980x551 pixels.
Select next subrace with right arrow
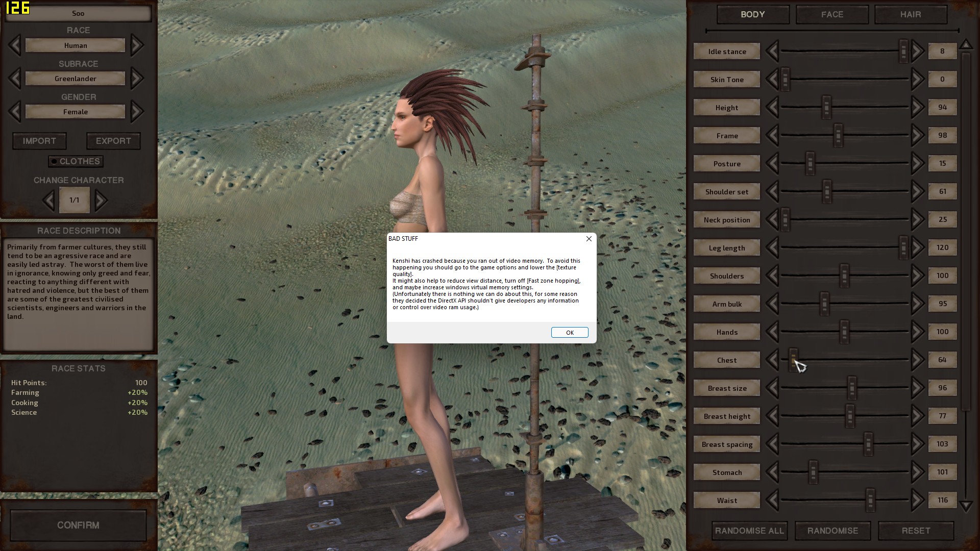click(137, 79)
